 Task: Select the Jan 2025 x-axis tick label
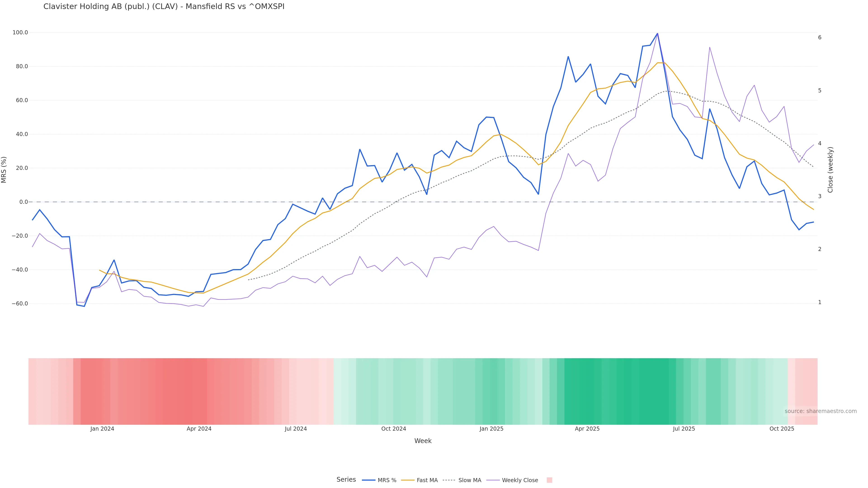coord(491,429)
